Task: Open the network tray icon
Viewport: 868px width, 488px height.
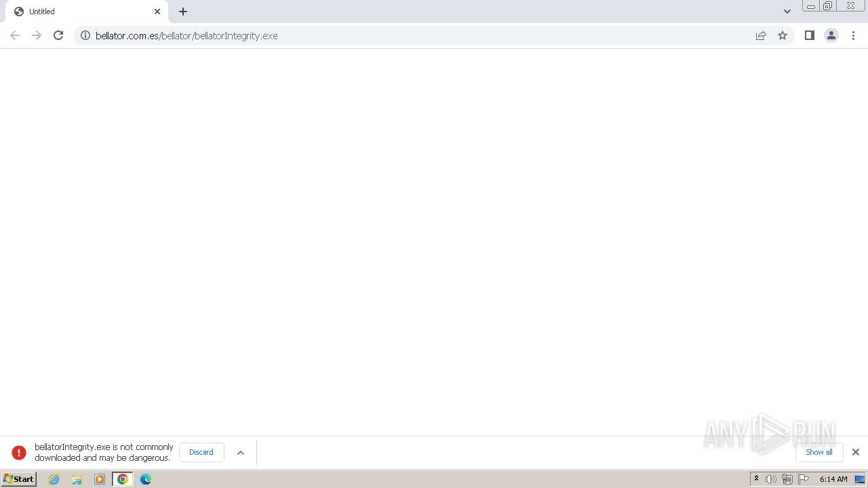Action: tap(787, 479)
